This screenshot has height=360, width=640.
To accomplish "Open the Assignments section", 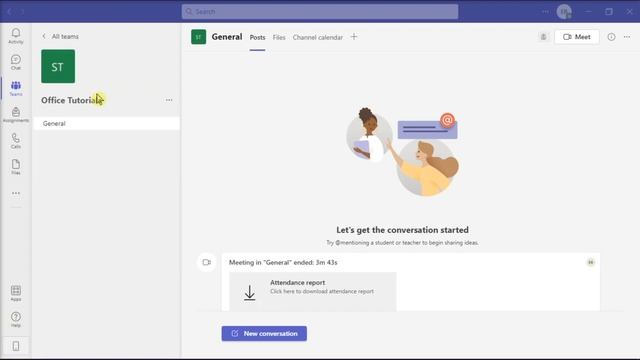I will tap(16, 115).
